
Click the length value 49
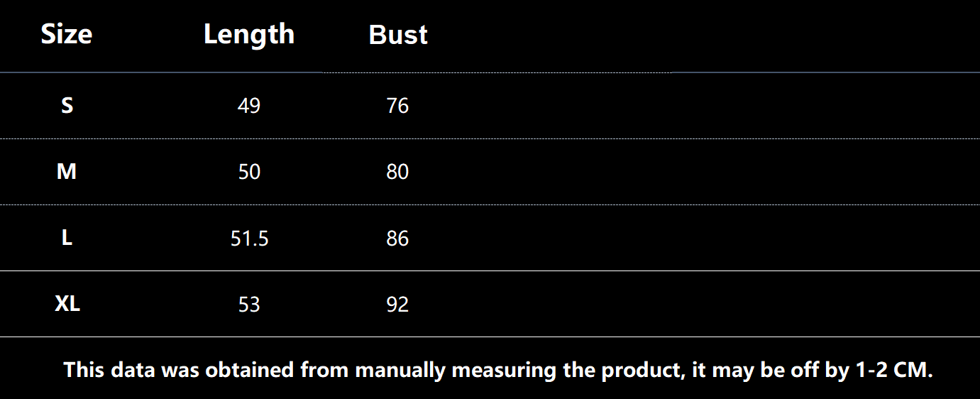pos(249,106)
